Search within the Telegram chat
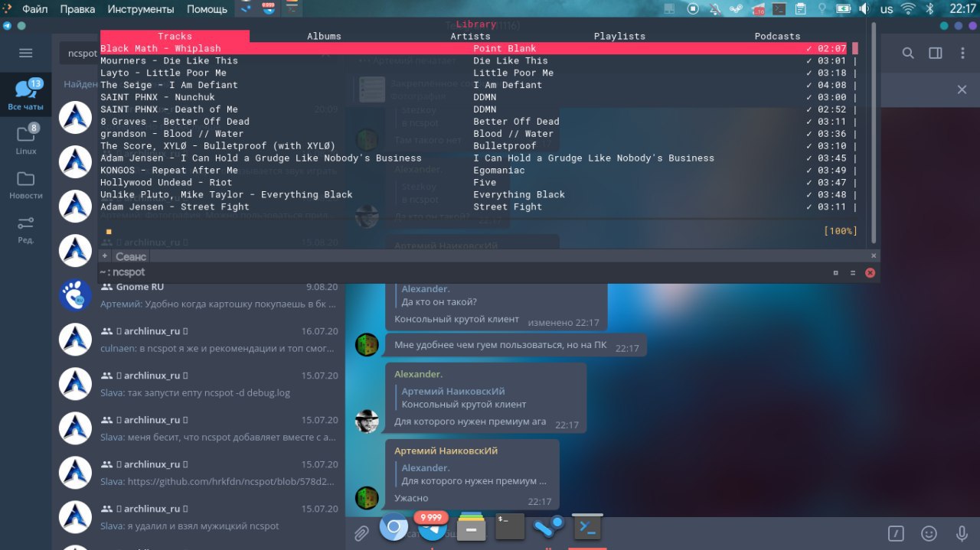This screenshot has width=980, height=550. tap(908, 53)
